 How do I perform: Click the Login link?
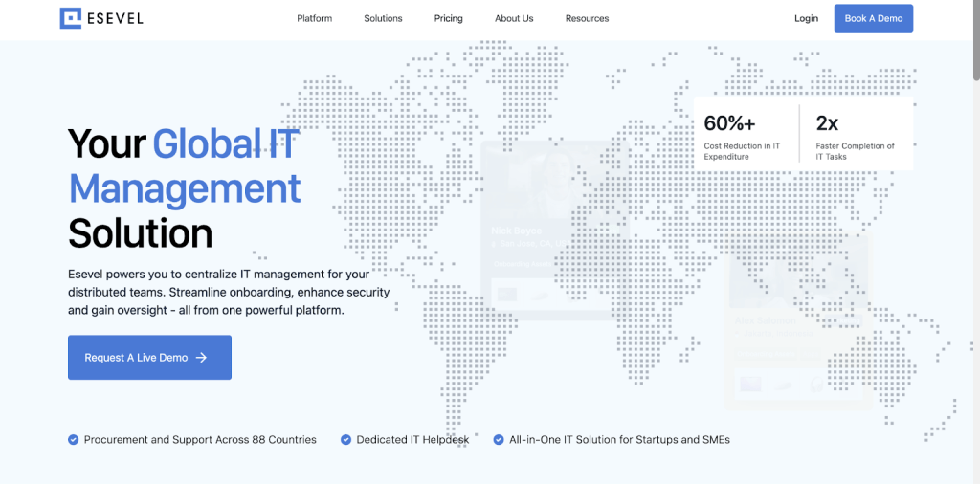point(806,18)
